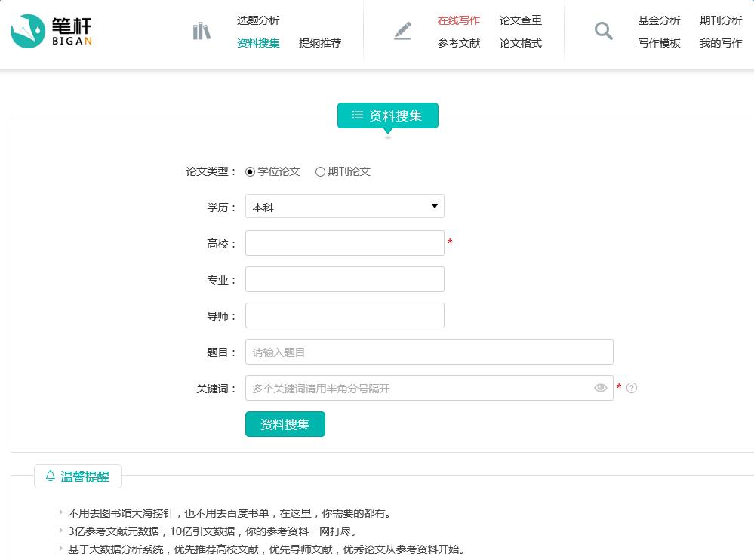754x560 pixels.
Task: Switch to 选题分析 in the navigation
Action: pos(257,21)
